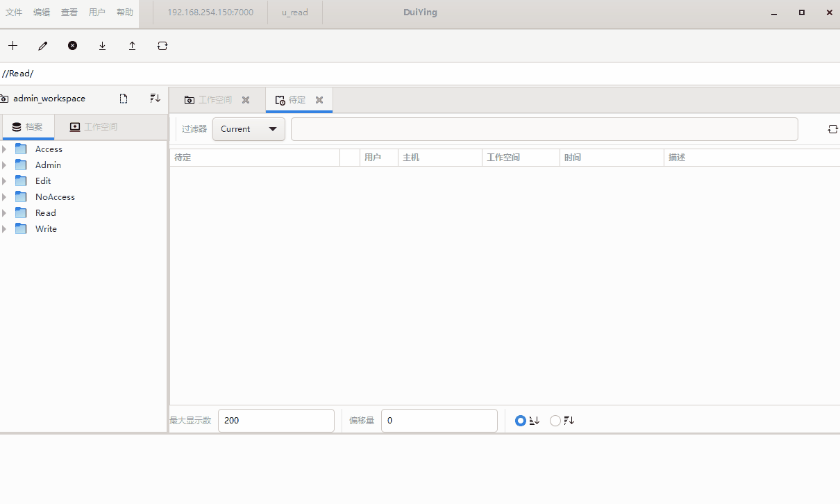This screenshot has width=840, height=504.
Task: Close the 待定 tab
Action: 319,100
